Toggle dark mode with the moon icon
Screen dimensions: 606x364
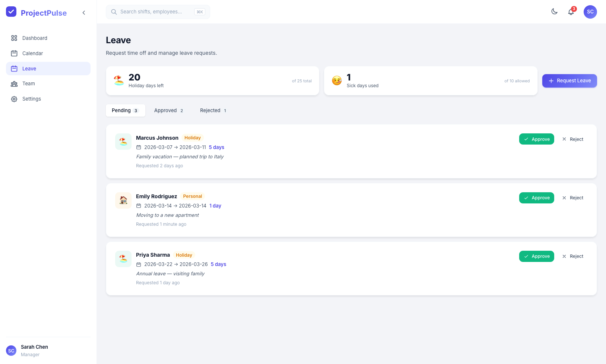554,12
